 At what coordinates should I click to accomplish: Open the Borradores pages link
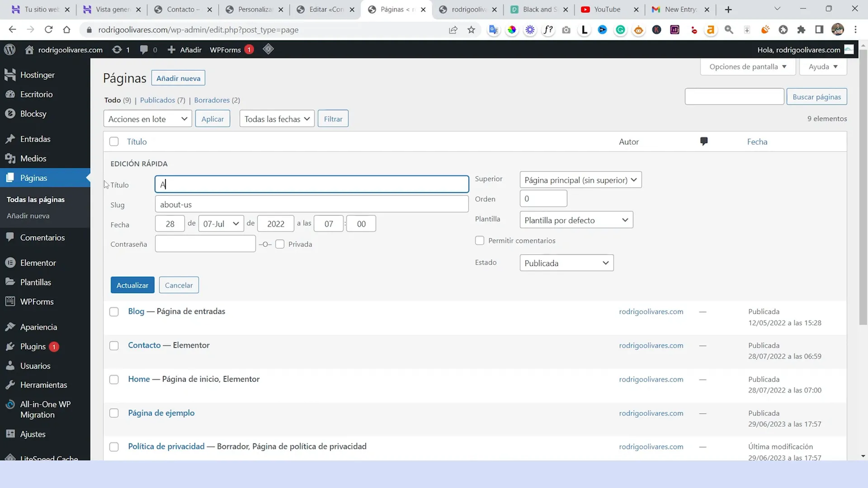point(212,100)
